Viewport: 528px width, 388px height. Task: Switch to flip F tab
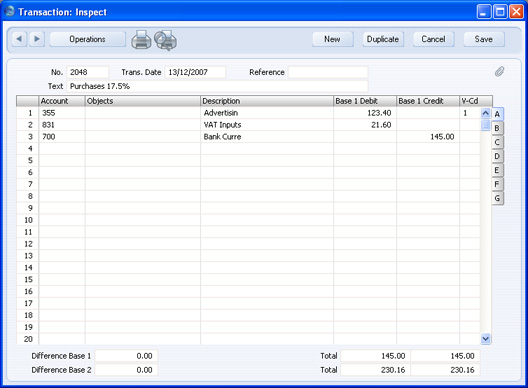click(x=497, y=184)
